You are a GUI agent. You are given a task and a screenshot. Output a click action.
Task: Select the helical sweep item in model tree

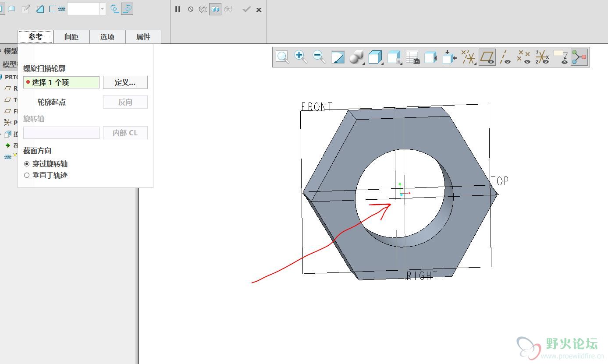point(11,156)
